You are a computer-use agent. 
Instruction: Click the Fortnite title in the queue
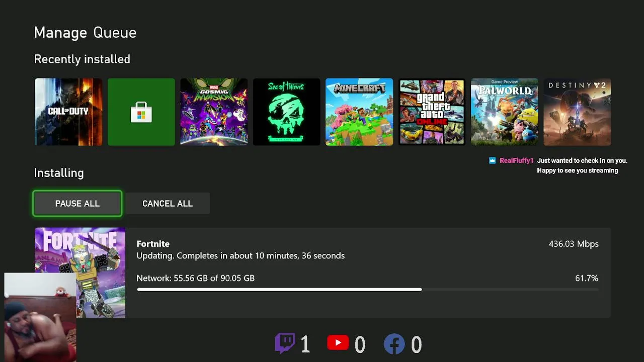[153, 244]
